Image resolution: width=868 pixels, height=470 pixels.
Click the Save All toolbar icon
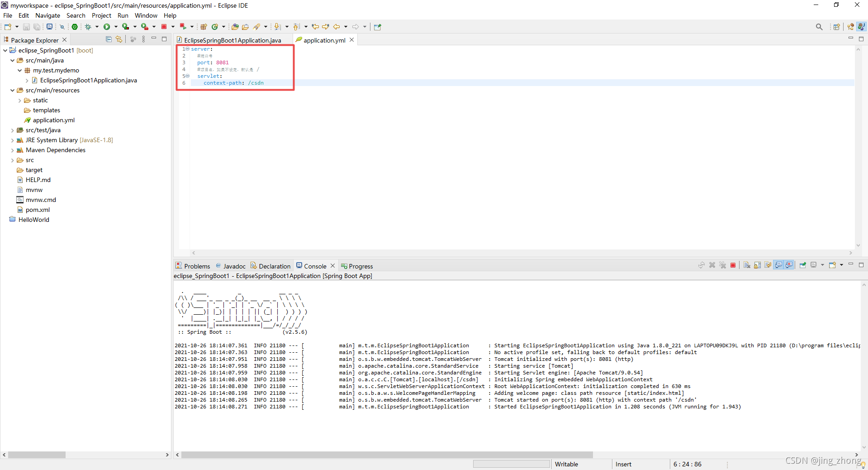point(37,27)
